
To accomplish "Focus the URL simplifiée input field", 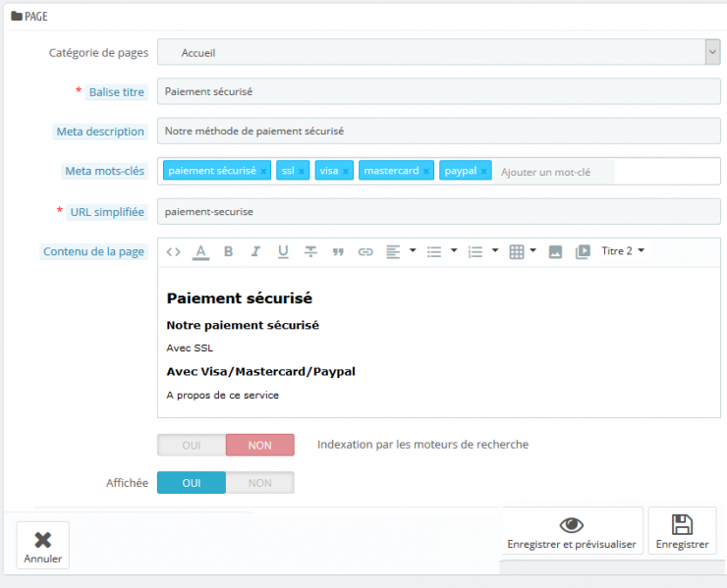I will [x=438, y=211].
